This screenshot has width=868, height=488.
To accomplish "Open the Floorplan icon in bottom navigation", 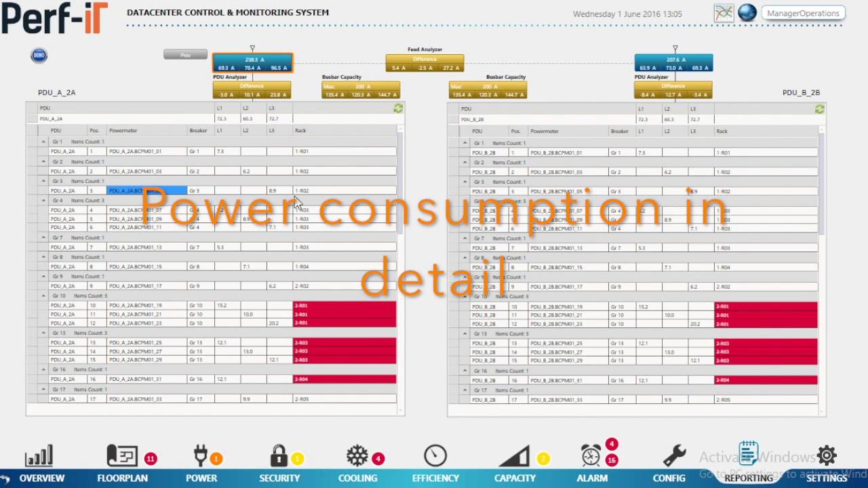I will pos(122,455).
